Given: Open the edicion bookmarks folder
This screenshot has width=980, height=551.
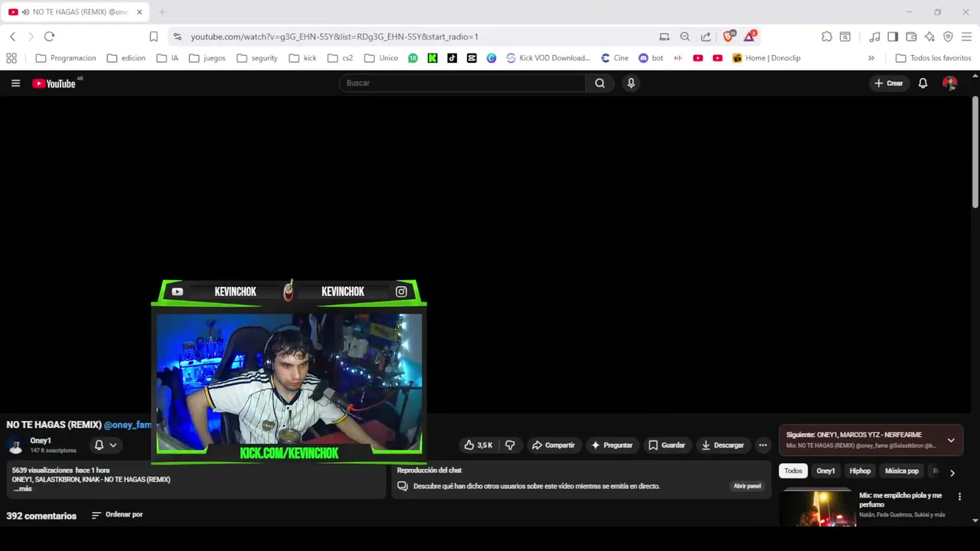Looking at the screenshot, I should pyautogui.click(x=126, y=58).
